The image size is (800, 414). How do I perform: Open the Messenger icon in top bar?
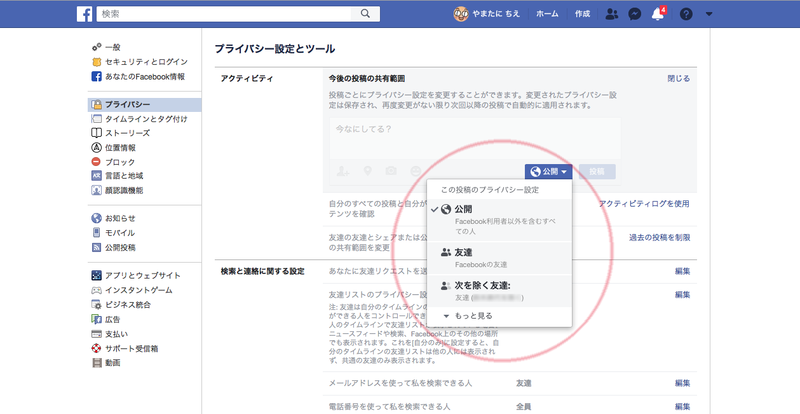point(634,14)
